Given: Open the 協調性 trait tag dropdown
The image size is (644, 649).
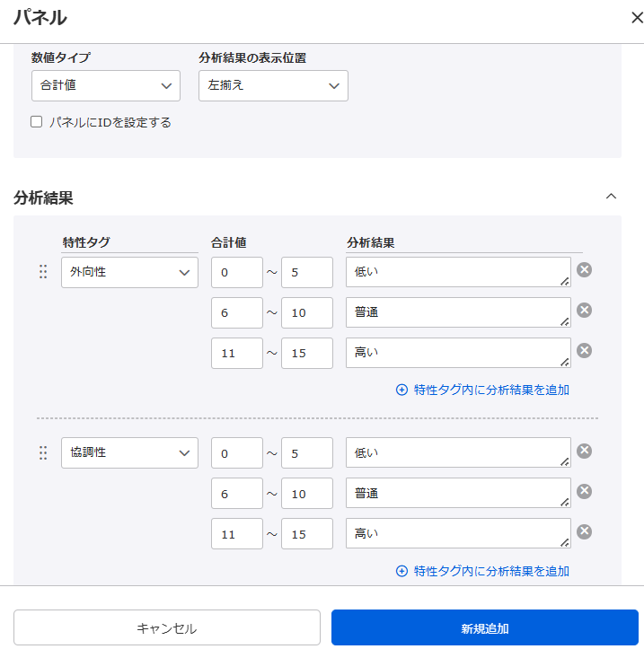Looking at the screenshot, I should tap(129, 452).
